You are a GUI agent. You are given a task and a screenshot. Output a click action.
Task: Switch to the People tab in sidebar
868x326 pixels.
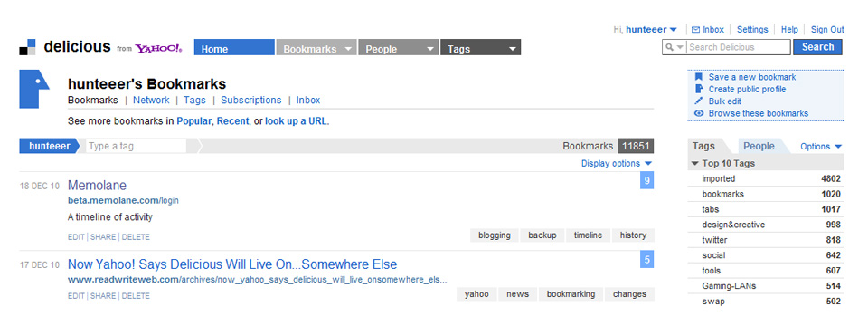759,146
